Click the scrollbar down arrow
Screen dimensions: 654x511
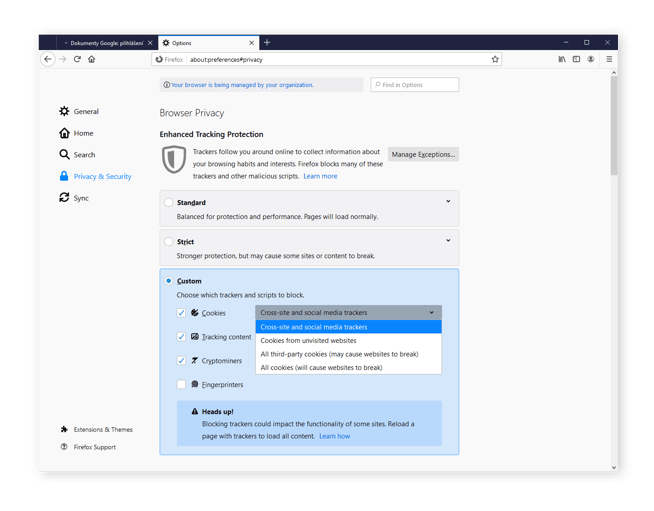[614, 468]
